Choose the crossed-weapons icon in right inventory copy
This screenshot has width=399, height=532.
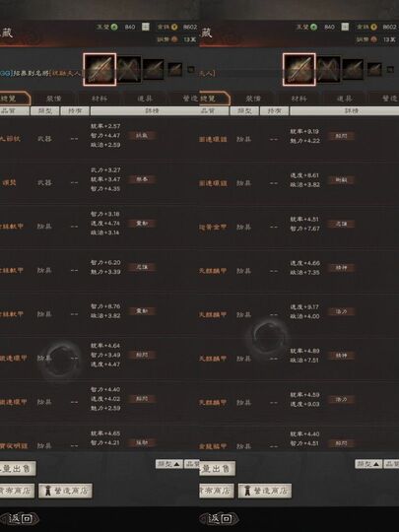click(328, 70)
